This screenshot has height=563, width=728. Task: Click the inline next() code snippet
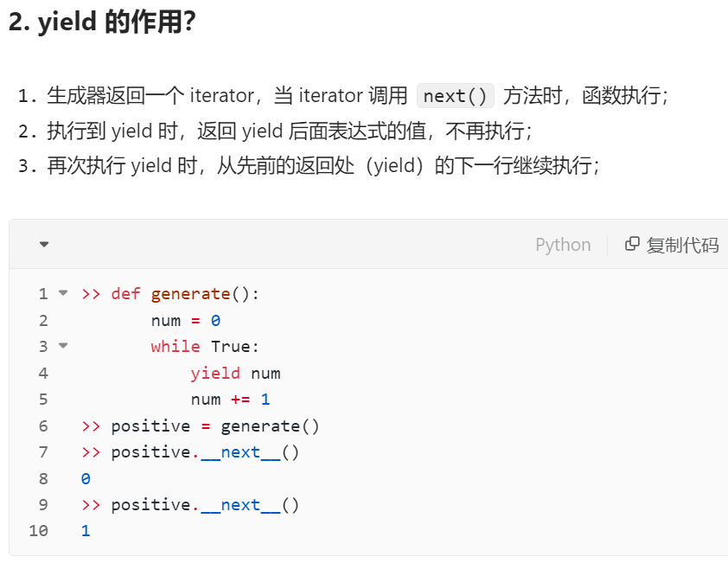[455, 96]
